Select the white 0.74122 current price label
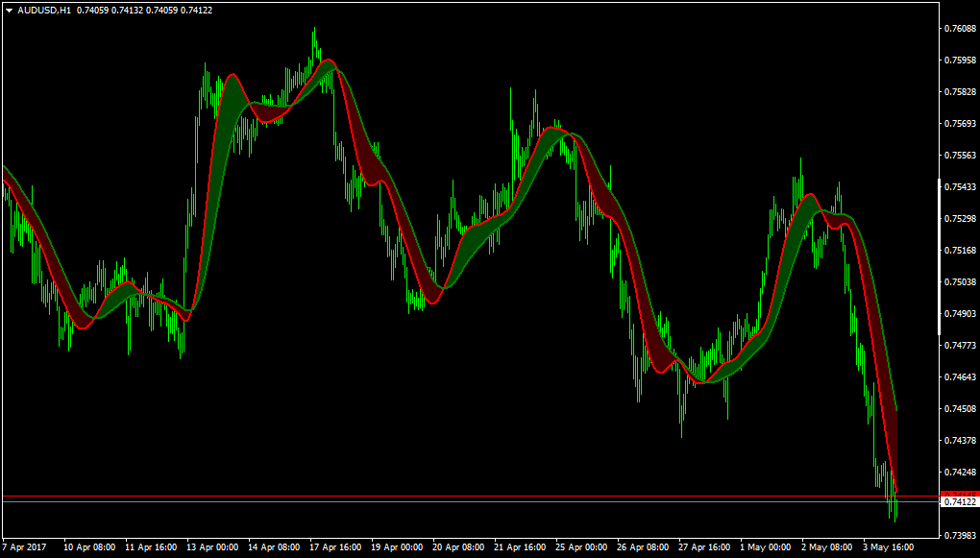This screenshot has height=558, width=980. 960,501
